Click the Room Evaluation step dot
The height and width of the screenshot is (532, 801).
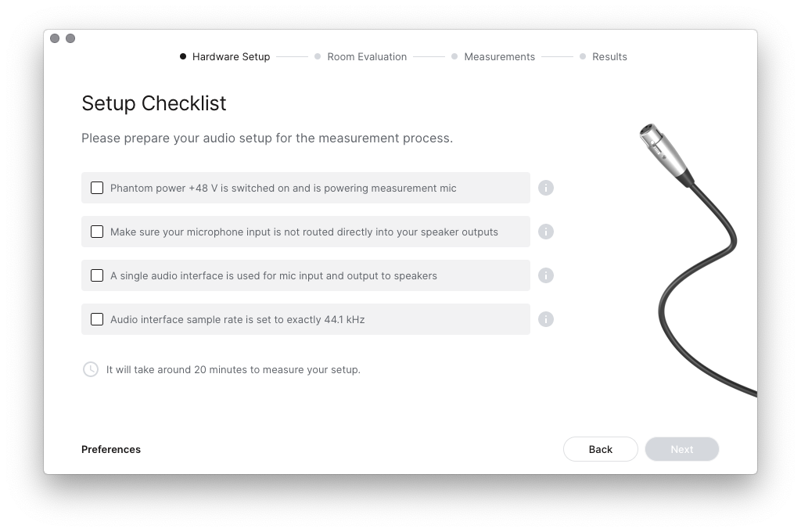click(318, 57)
